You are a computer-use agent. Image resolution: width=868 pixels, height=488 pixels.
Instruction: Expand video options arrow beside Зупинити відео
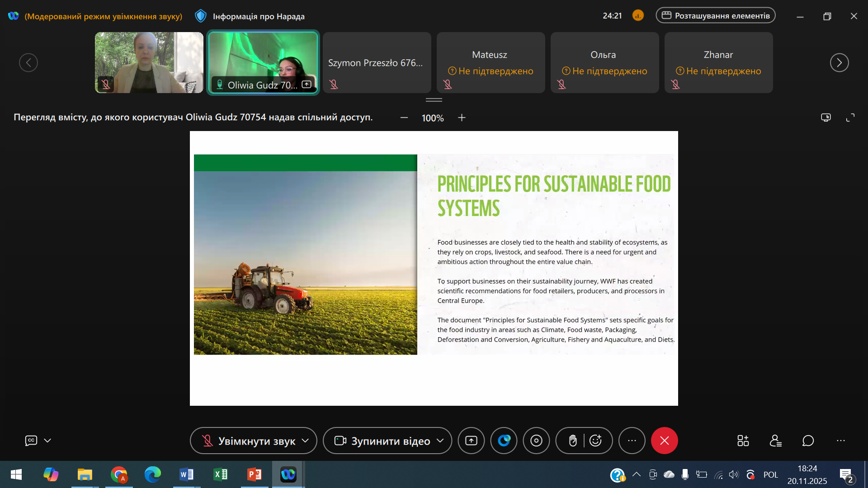(x=440, y=441)
